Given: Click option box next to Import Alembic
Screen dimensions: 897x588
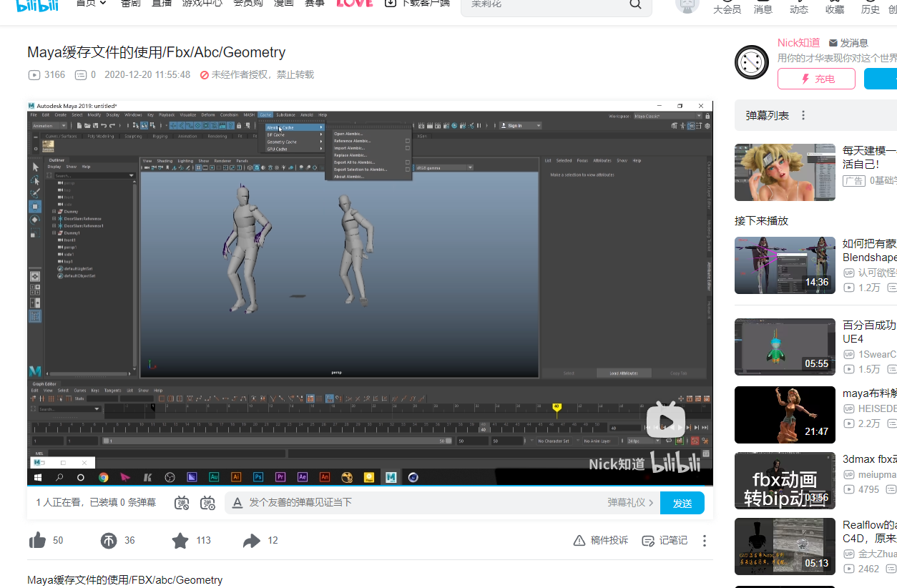Looking at the screenshot, I should (408, 148).
